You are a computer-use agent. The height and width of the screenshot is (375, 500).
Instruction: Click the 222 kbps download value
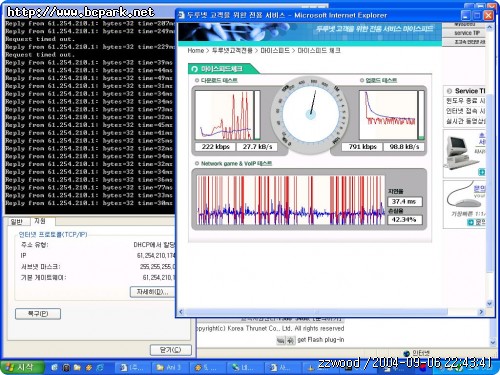[215, 147]
